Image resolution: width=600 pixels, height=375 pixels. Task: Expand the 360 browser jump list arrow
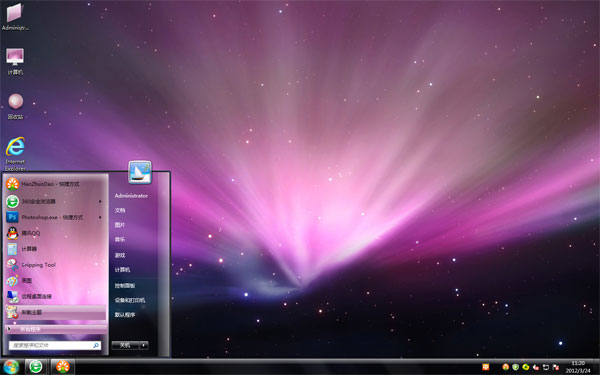click(x=100, y=201)
